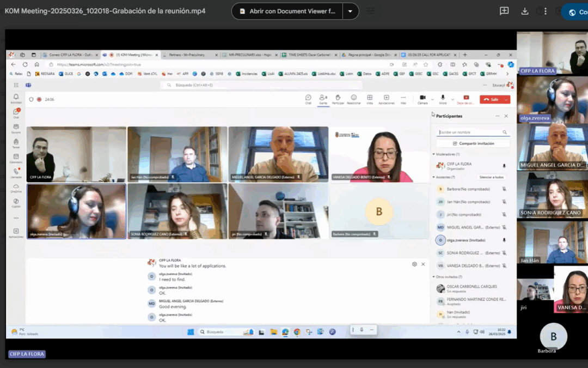Click the Aplicaciones icon in meeting toolbar
The image size is (588, 368).
(x=386, y=98)
